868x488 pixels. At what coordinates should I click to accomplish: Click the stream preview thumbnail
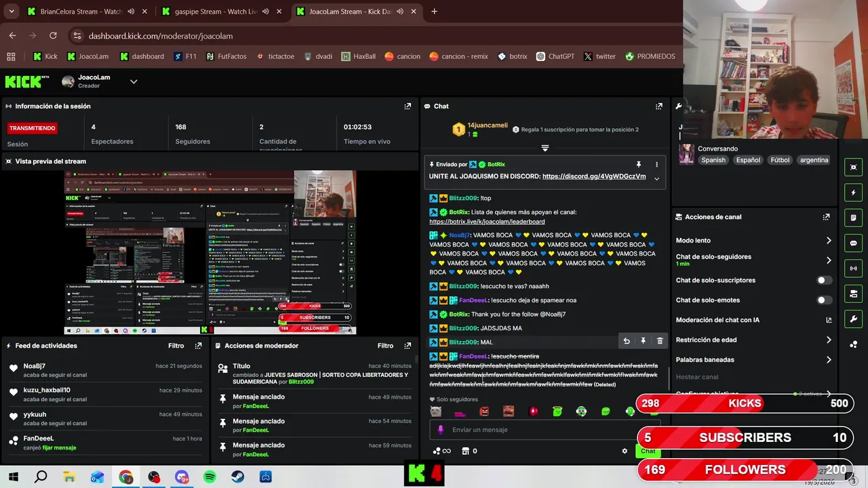pyautogui.click(x=210, y=252)
